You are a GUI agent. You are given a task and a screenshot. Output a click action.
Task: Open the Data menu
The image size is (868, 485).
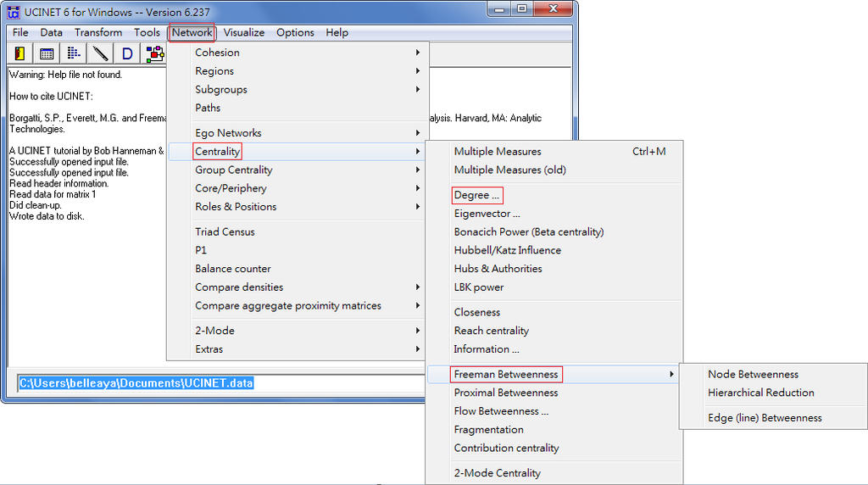(x=51, y=33)
